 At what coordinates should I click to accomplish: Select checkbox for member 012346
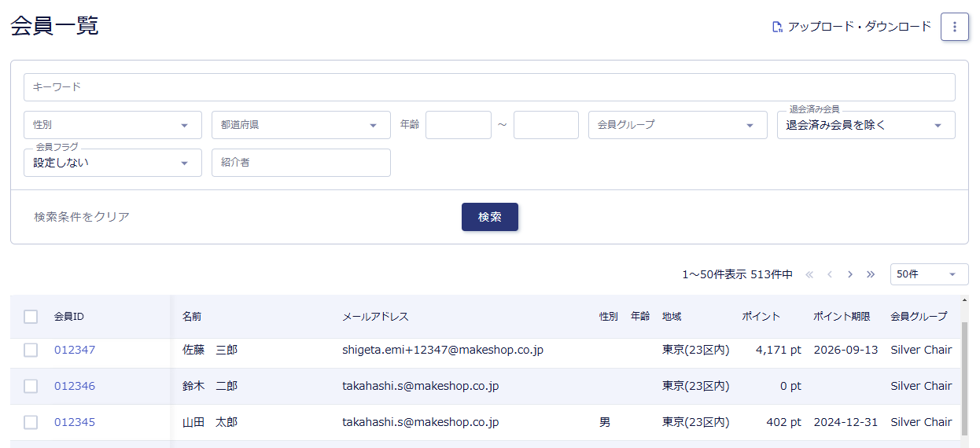[31, 386]
